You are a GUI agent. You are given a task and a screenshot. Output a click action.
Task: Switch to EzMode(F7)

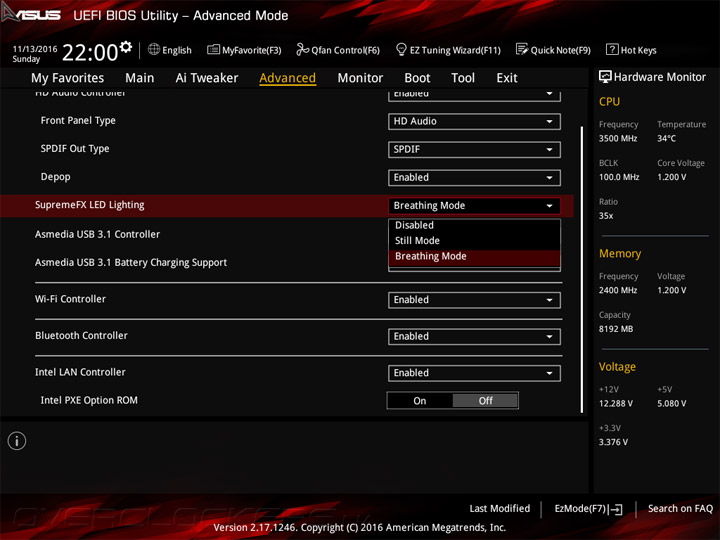588,509
